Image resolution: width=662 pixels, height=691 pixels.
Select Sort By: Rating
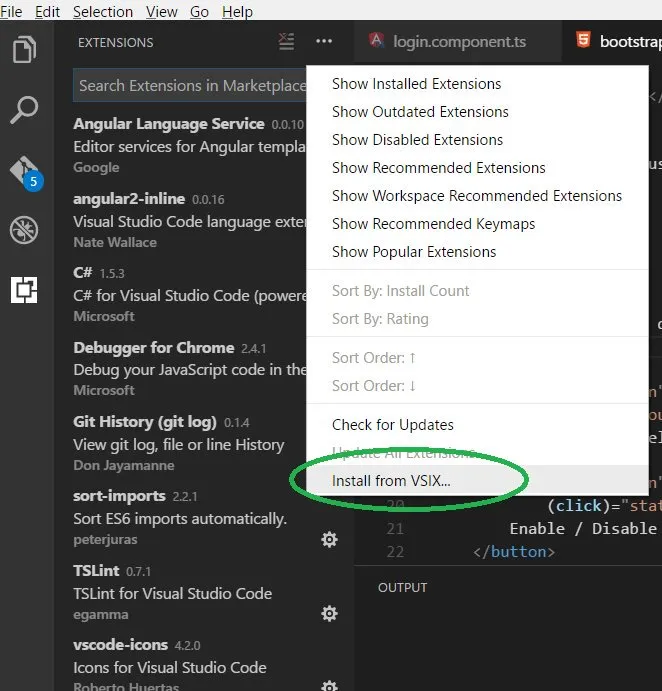pyautogui.click(x=477, y=319)
